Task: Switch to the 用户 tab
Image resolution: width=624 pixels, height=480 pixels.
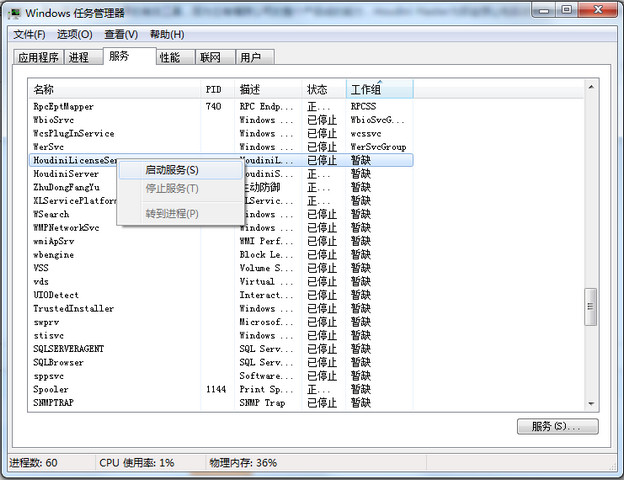Action: 255,57
